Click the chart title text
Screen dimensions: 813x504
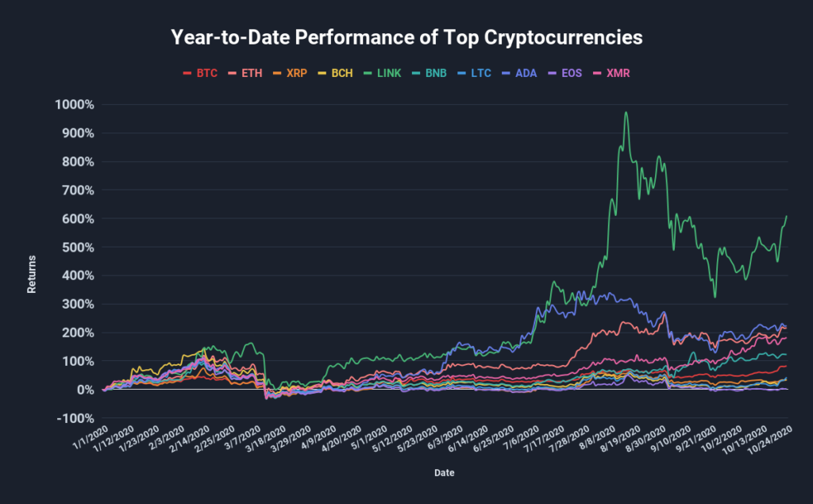(x=406, y=37)
